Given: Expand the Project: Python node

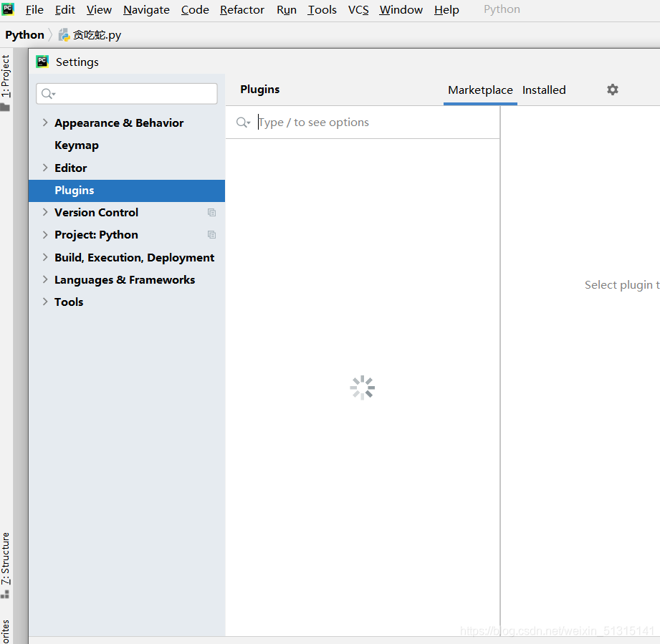Looking at the screenshot, I should pos(45,234).
